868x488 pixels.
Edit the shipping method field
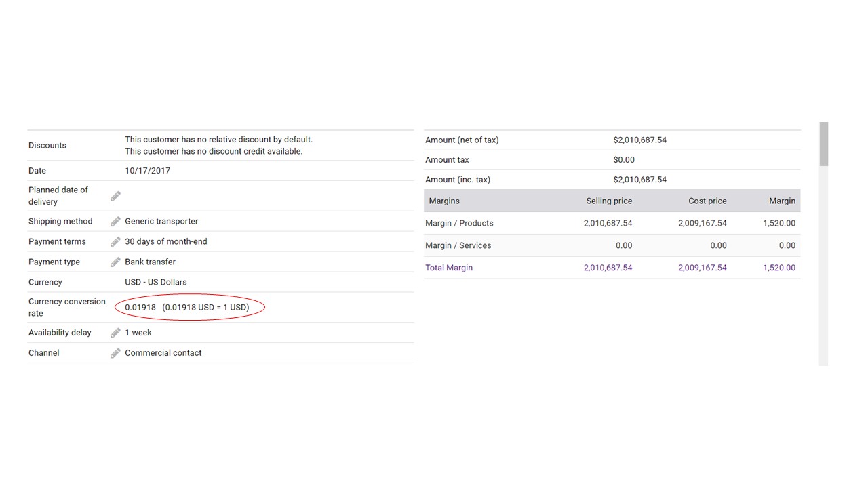tap(115, 221)
